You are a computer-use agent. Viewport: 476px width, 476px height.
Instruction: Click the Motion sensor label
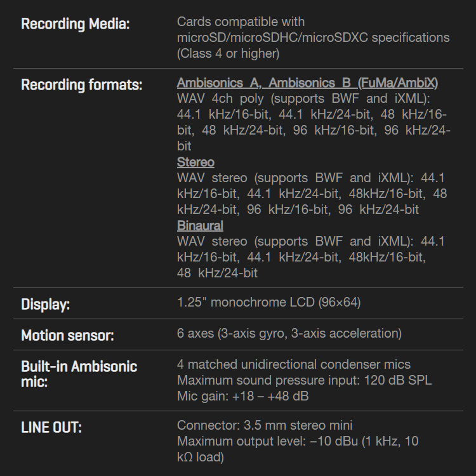pos(67,336)
